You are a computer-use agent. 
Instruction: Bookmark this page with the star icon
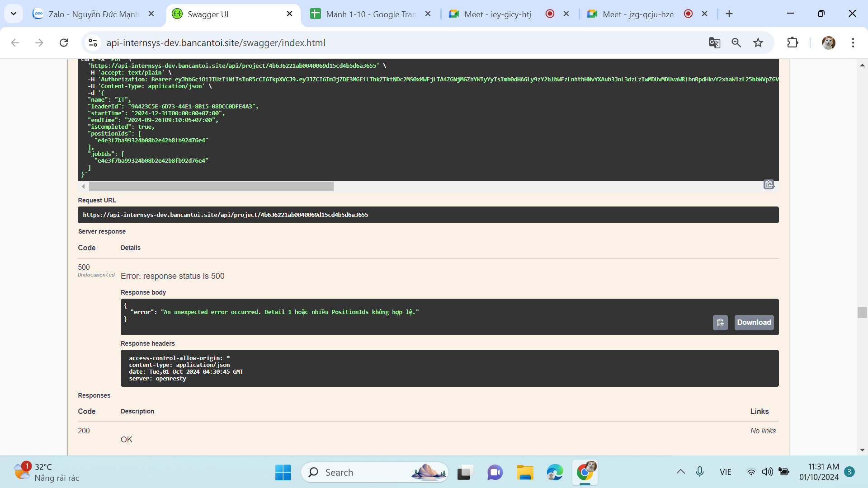758,43
